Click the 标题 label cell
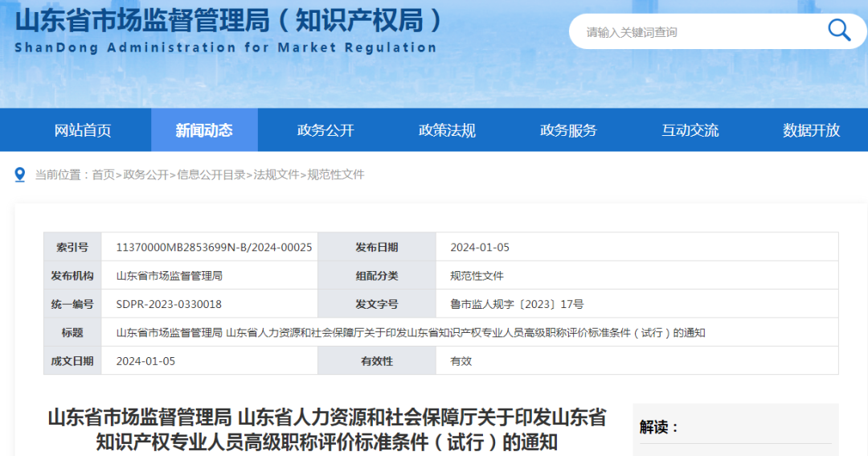Viewport: 868px width, 456px height. tap(72, 332)
